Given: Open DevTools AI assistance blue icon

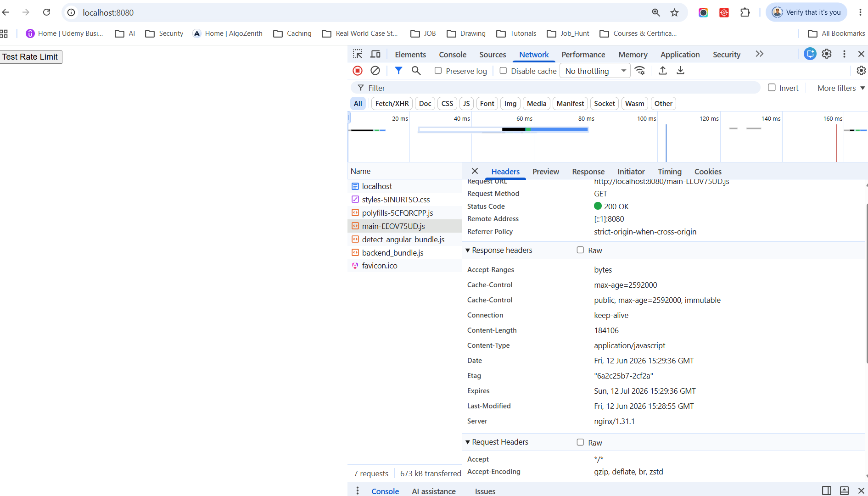Looking at the screenshot, I should pos(810,54).
